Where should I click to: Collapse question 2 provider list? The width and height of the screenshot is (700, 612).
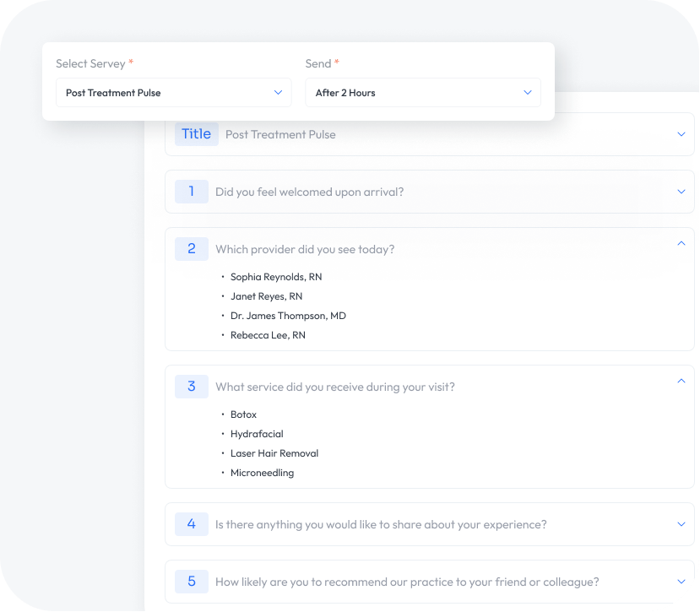[681, 243]
